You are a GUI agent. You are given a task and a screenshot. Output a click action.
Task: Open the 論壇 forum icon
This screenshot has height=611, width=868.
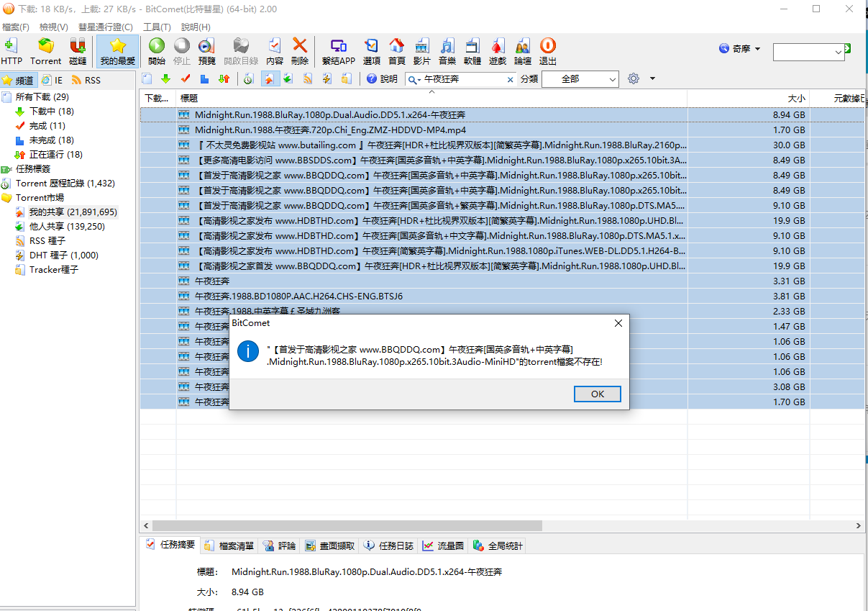tap(523, 52)
